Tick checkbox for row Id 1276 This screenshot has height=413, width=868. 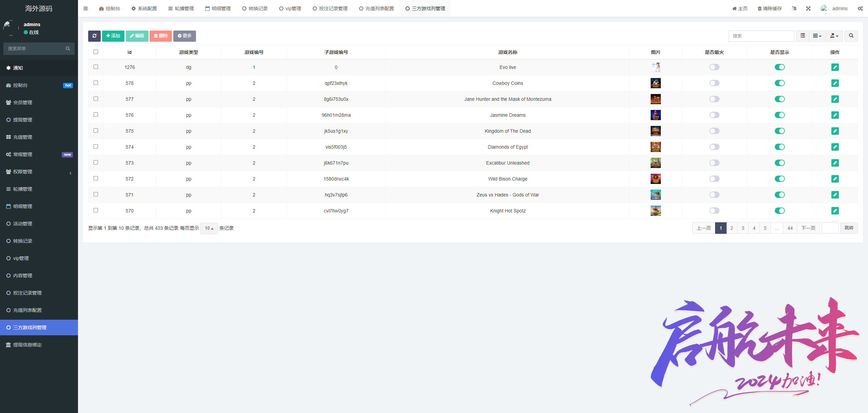(x=96, y=67)
